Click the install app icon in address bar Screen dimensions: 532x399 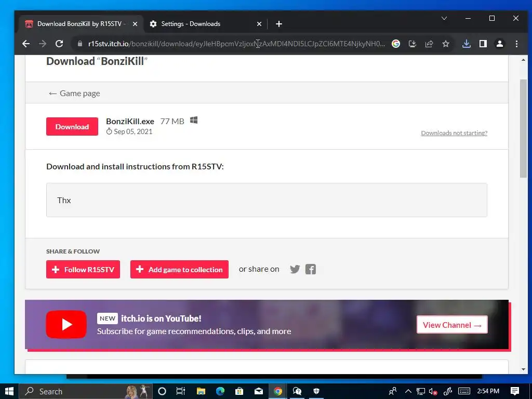[412, 44]
